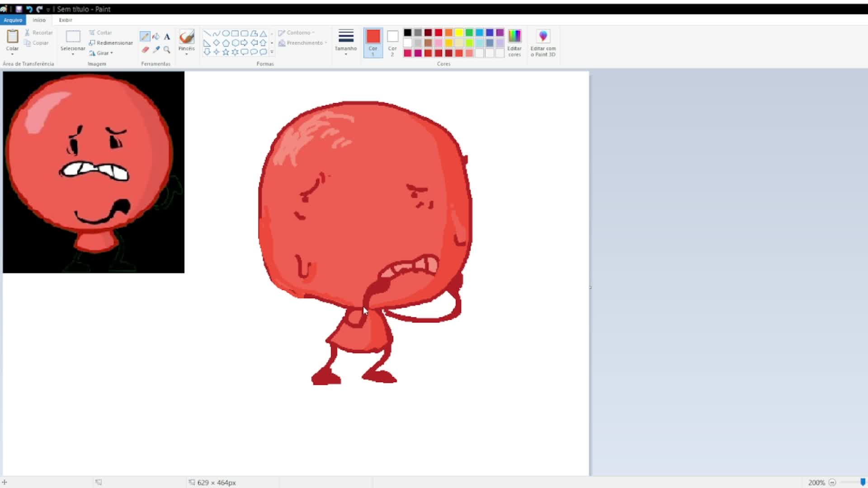This screenshot has width=868, height=488.
Task: Pick the green color swatch
Action: click(x=469, y=33)
